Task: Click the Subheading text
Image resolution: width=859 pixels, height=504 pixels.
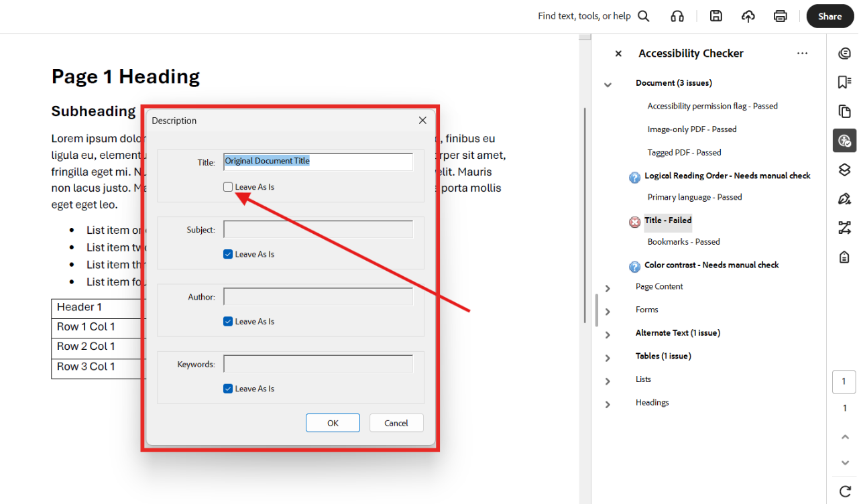Action: tap(94, 111)
